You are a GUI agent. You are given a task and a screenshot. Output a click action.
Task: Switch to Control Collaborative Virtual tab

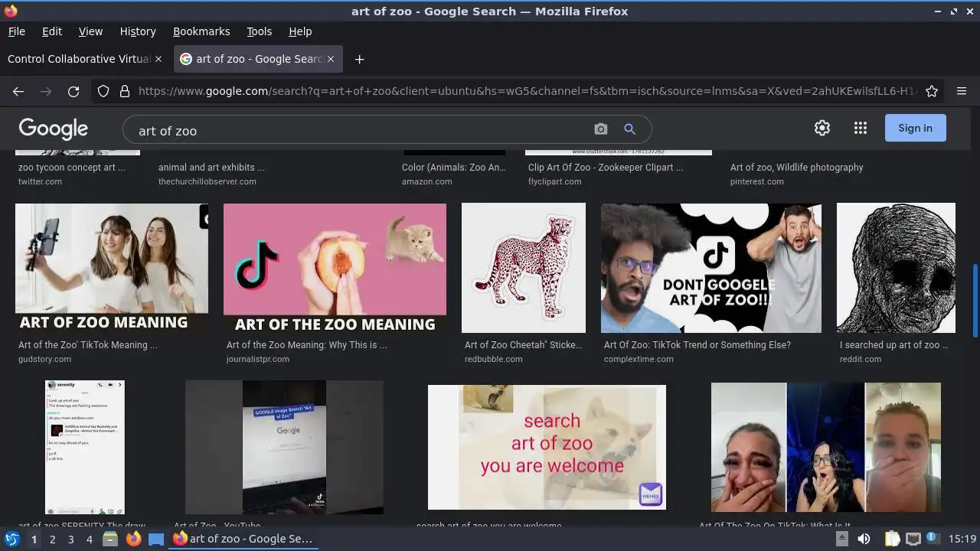click(79, 59)
